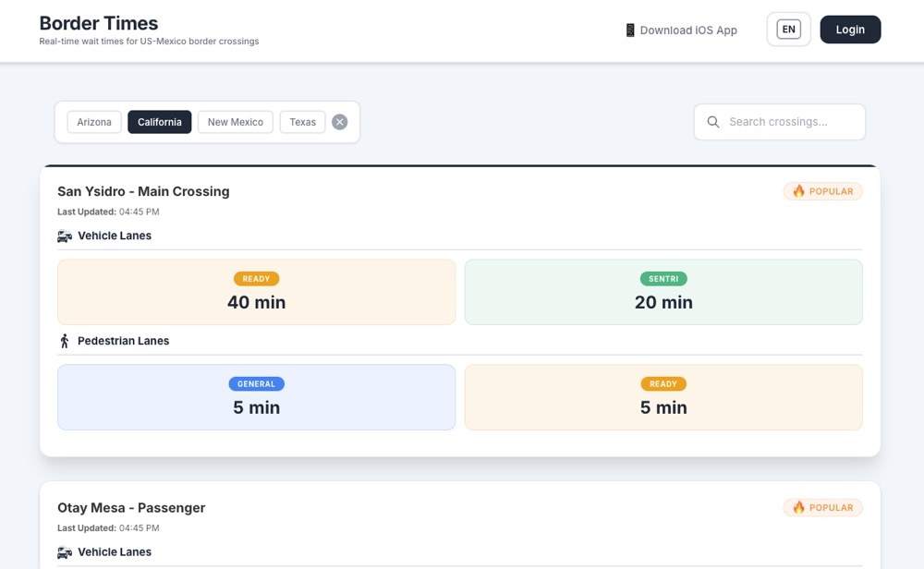Screen dimensions: 924x569
Task: Toggle the New Mexico state filter
Action: (x=235, y=121)
